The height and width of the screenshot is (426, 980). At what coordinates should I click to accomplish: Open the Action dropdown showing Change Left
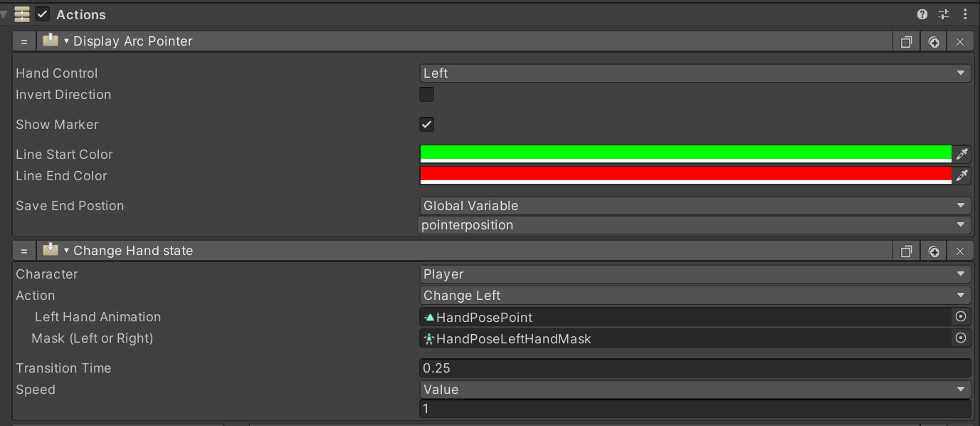pyautogui.click(x=695, y=296)
